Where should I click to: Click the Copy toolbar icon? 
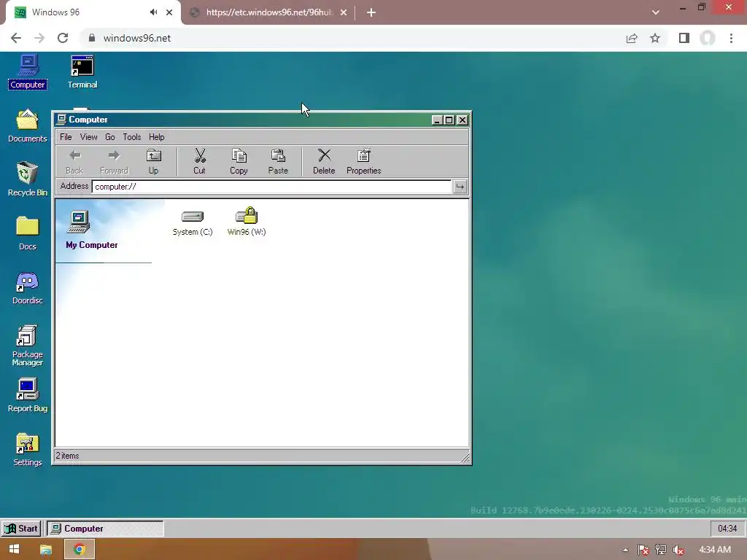coord(239,162)
